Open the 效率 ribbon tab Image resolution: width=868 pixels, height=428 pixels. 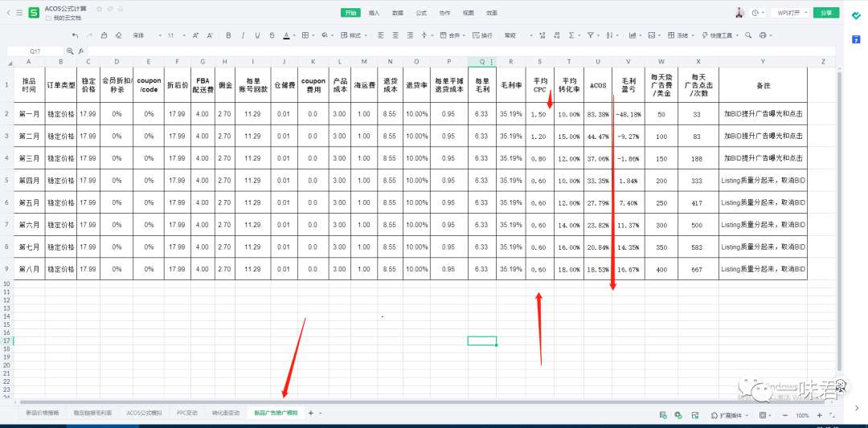click(492, 13)
